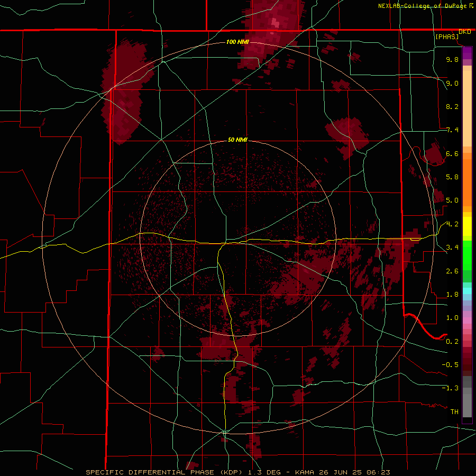Click the -1.3 legend value
The height and width of the screenshot is (476, 476).
pos(450,388)
